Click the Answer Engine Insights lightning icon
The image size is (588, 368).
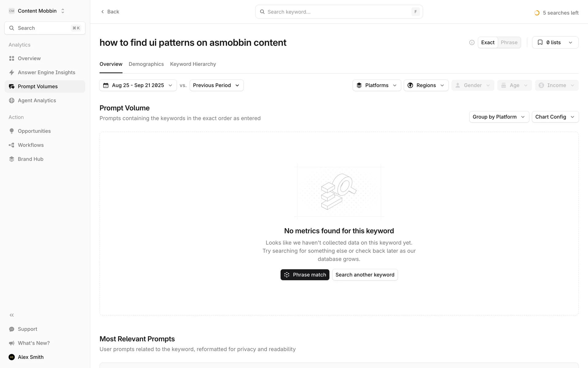click(x=12, y=72)
